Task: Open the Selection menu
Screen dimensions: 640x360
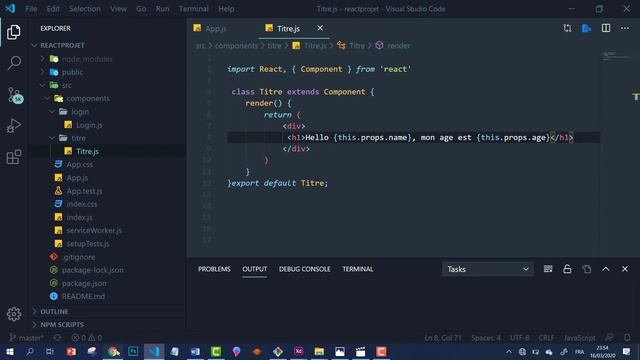Action: point(84,9)
